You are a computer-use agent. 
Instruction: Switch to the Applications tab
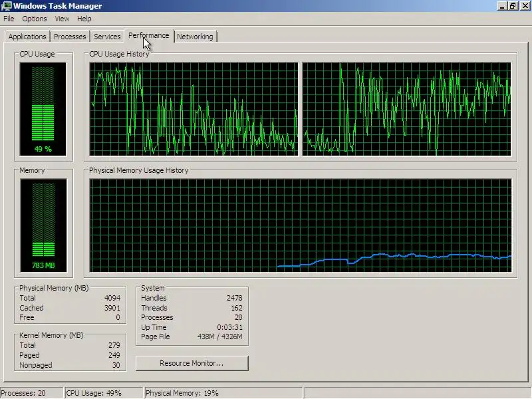pos(27,37)
